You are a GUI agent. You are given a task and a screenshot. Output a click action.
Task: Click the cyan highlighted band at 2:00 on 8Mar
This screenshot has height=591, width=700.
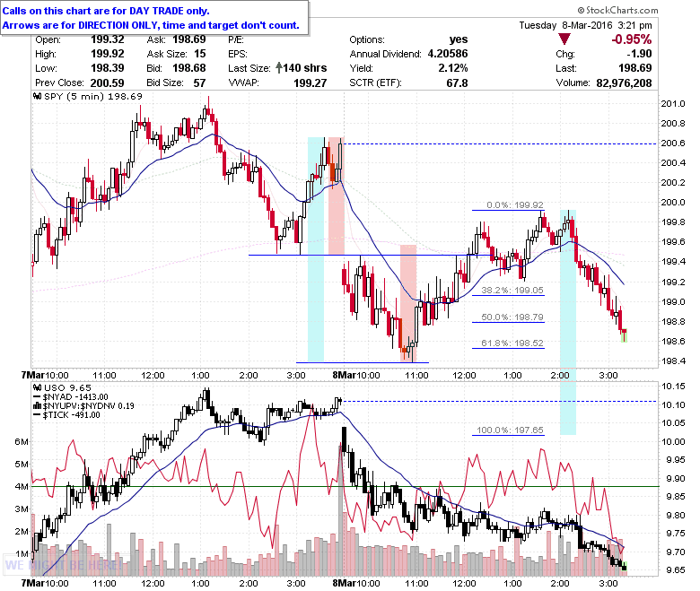(568, 321)
